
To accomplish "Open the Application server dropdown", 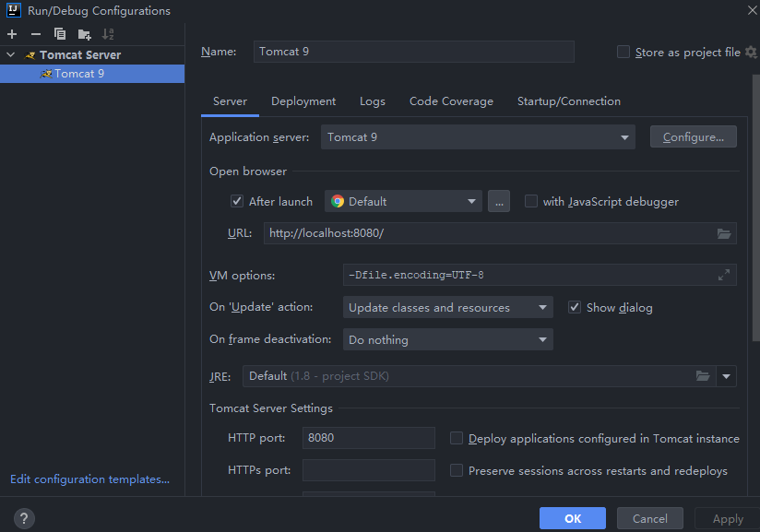I will pos(478,137).
